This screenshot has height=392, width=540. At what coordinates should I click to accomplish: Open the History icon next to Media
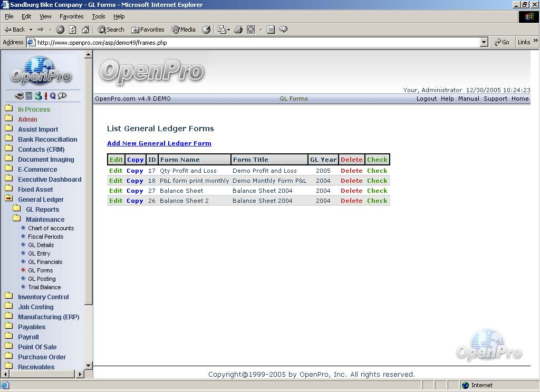tap(206, 30)
